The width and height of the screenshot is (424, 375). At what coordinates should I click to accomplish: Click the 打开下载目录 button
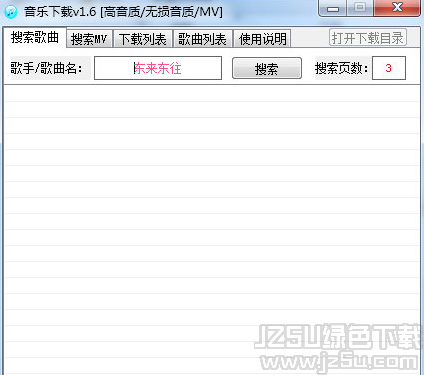pos(368,37)
